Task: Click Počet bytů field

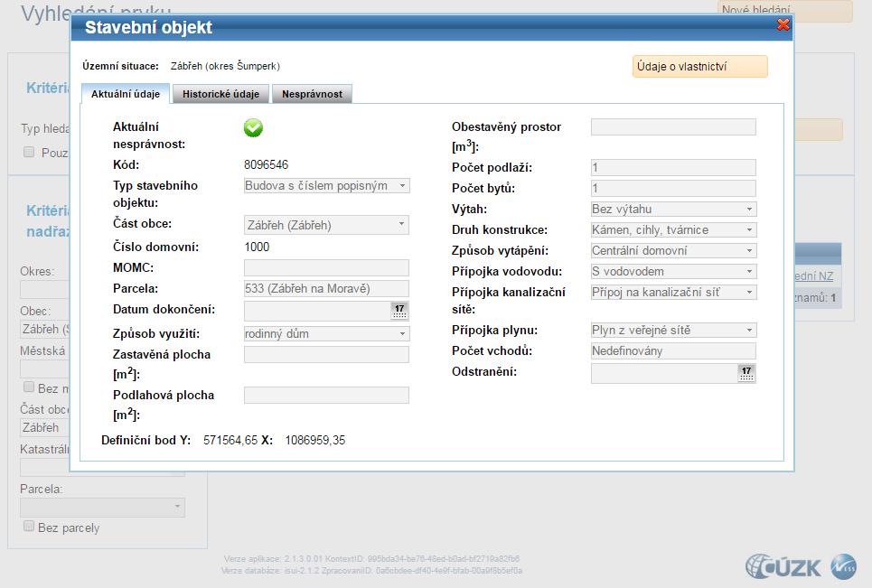Action: 673,188
